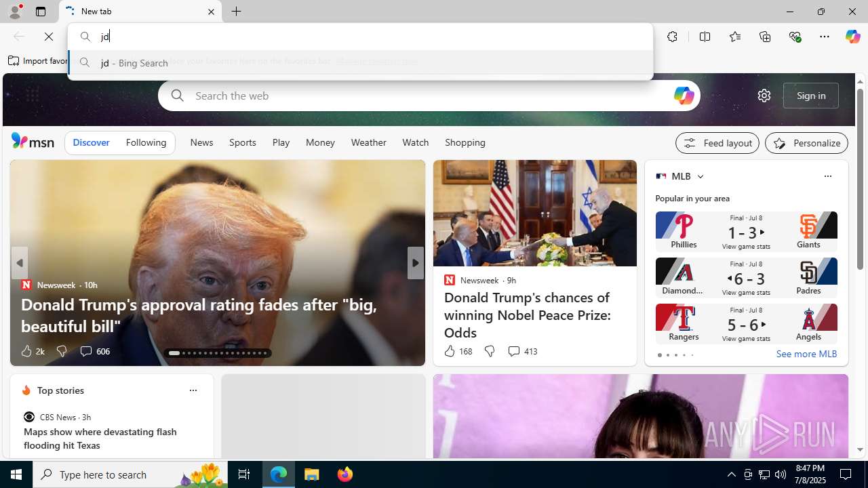Open Settings and more ellipsis menu
This screenshot has width=868, height=488.
(825, 37)
